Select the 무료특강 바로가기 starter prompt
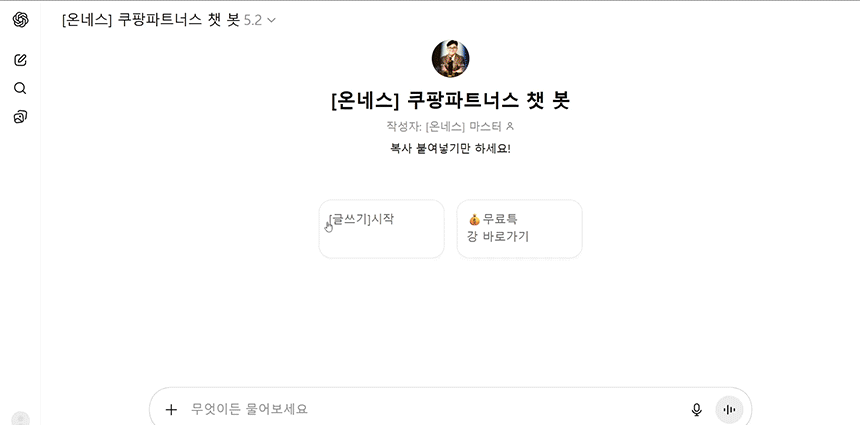This screenshot has height=425, width=860. [x=519, y=229]
